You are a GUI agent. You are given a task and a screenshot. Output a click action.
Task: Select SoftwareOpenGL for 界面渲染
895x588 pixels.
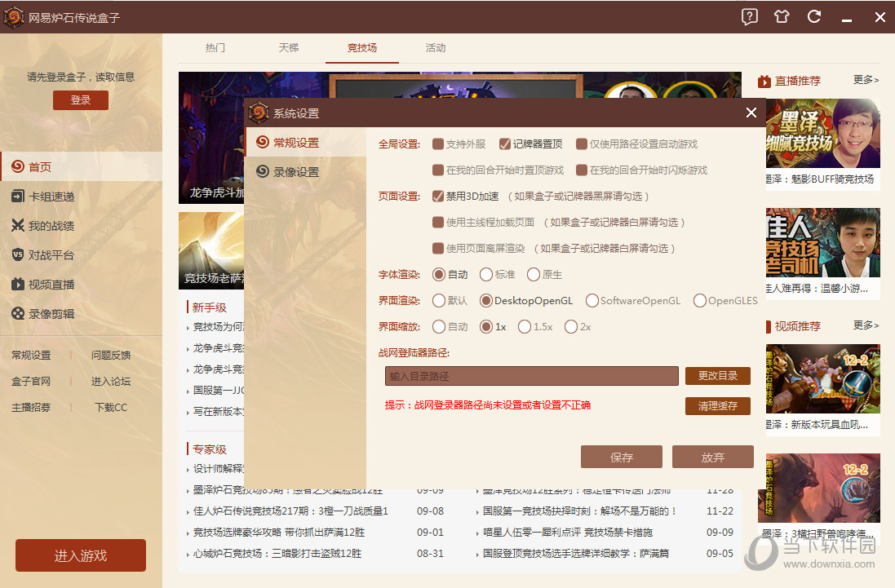[591, 301]
